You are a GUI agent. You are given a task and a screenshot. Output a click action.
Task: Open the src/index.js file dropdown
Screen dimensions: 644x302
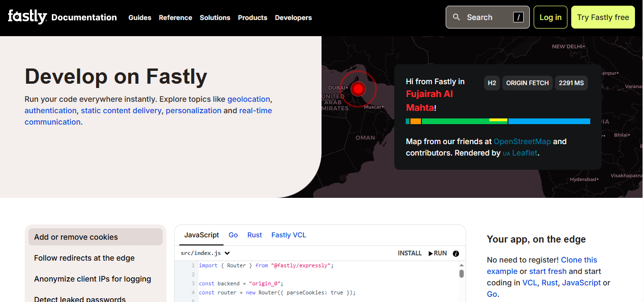pyautogui.click(x=205, y=253)
